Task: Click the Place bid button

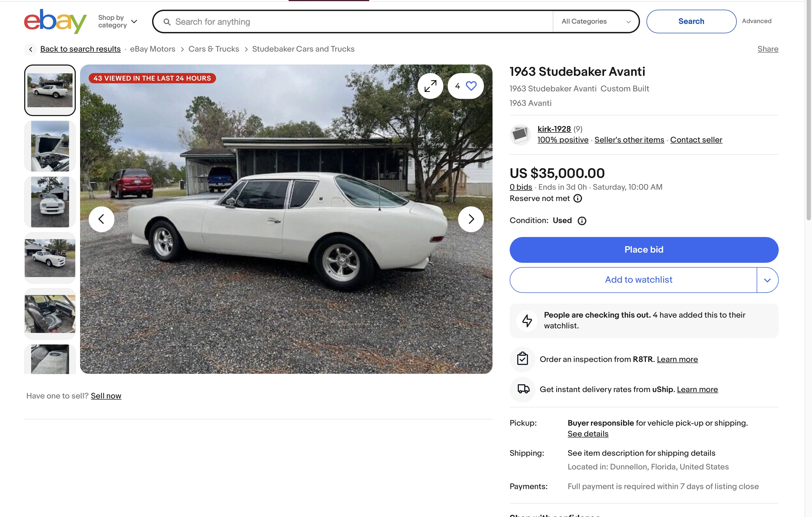Action: [x=644, y=250]
